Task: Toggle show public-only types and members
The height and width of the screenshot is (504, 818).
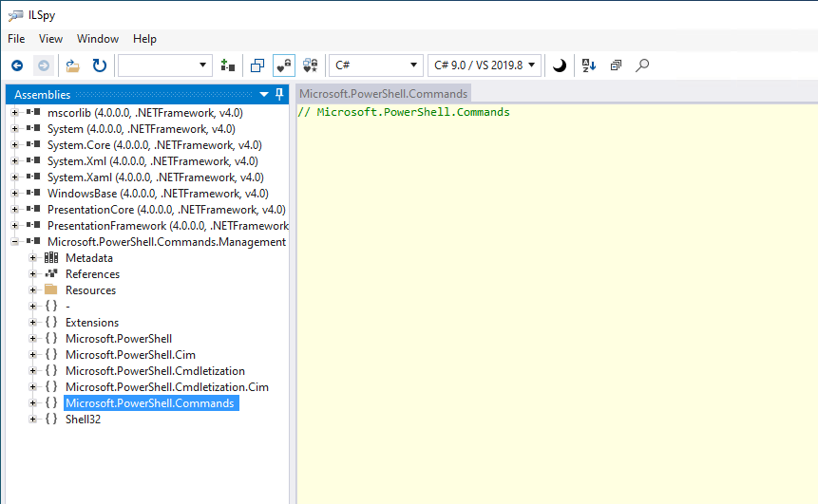Action: 284,65
